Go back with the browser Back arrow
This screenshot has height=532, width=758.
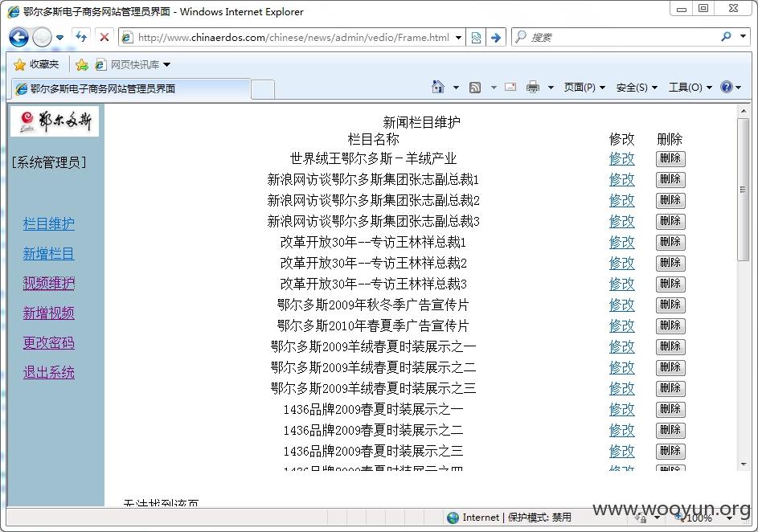click(x=18, y=37)
